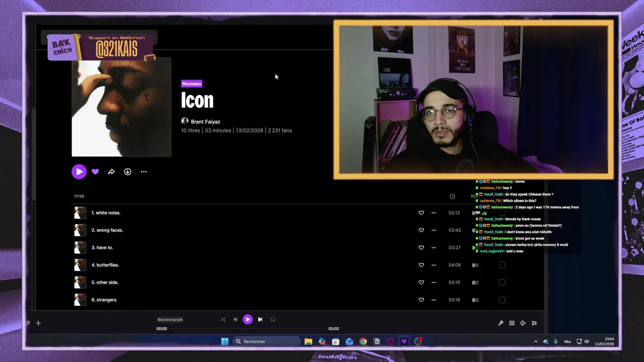
Task: Play the Icon album with the purple play button
Action: point(78,171)
